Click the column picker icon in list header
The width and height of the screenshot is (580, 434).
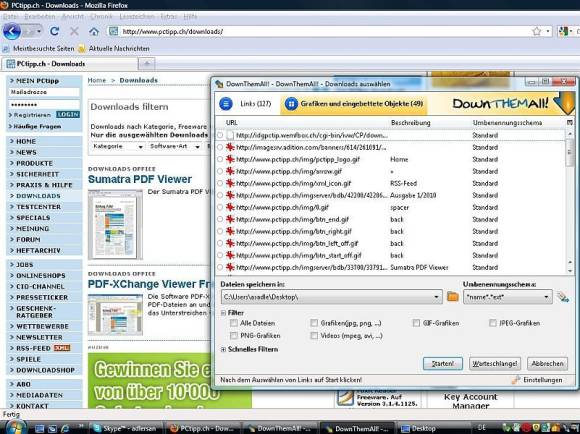(x=570, y=122)
